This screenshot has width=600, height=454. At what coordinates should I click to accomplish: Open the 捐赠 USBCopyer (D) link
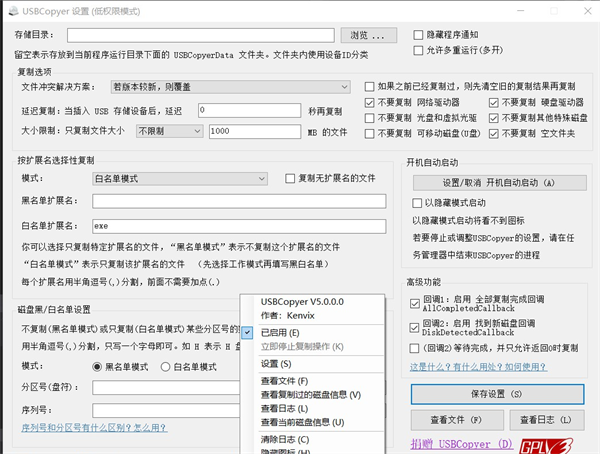[461, 443]
